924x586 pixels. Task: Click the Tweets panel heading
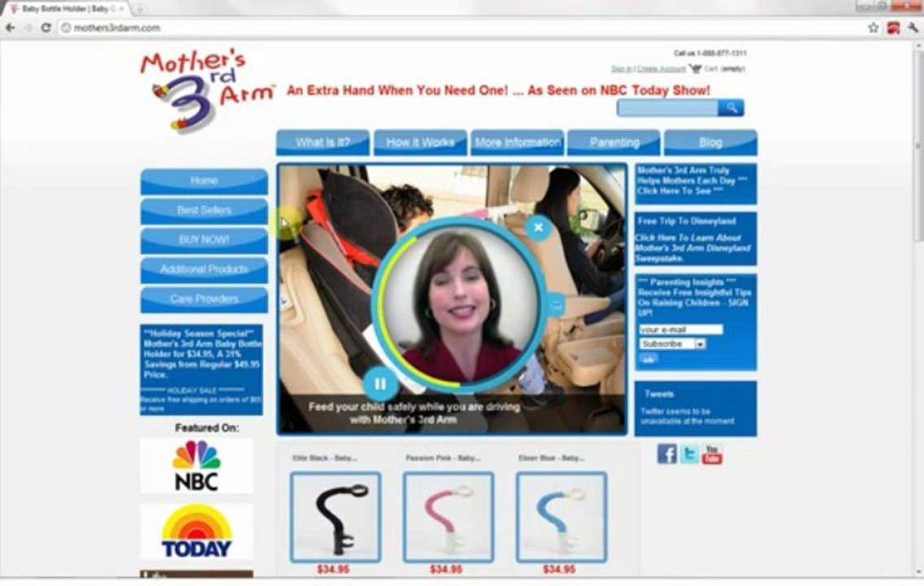pos(659,393)
